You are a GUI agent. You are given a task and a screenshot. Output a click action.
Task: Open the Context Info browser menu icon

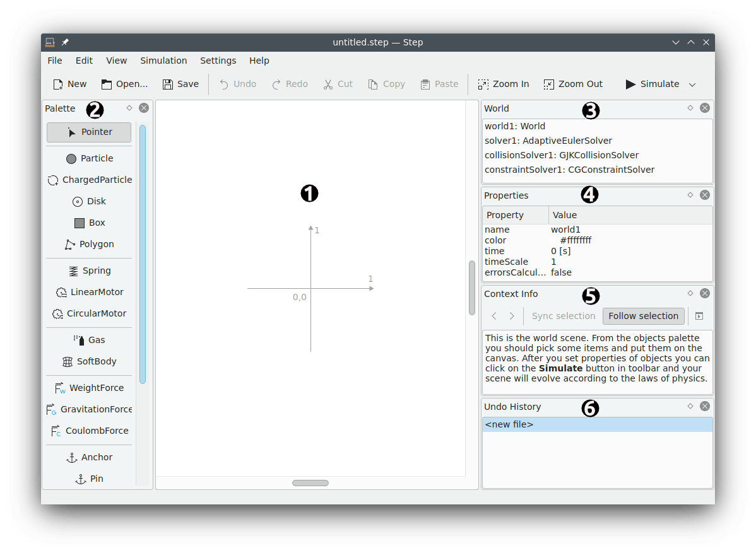pyautogui.click(x=699, y=316)
